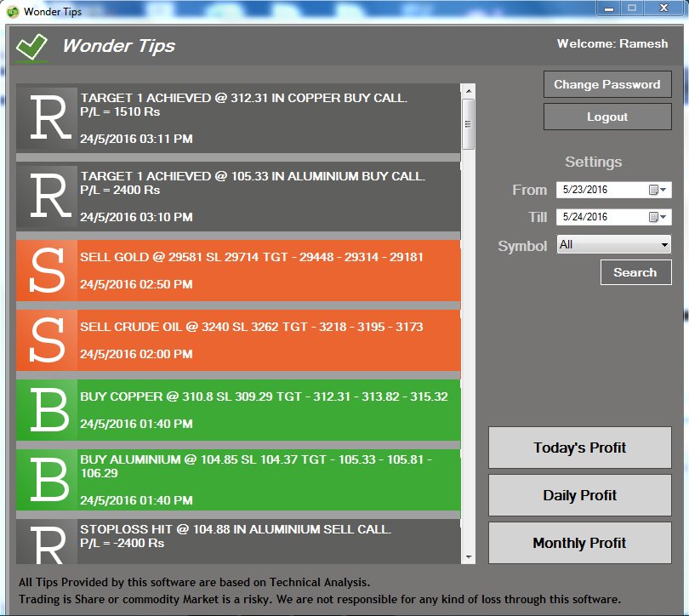The width and height of the screenshot is (689, 616).
Task: Open Monthly Profit
Action: [579, 543]
